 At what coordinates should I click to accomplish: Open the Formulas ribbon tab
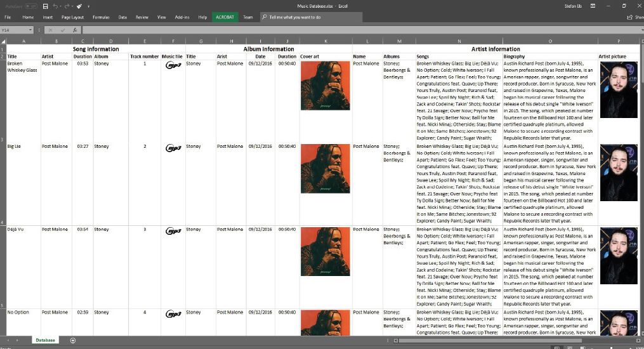click(x=101, y=17)
